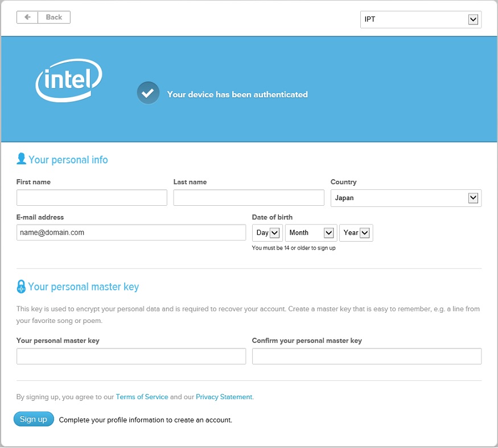Click the personal master key field
Viewport: 498px width, 448px height.
(x=131, y=356)
